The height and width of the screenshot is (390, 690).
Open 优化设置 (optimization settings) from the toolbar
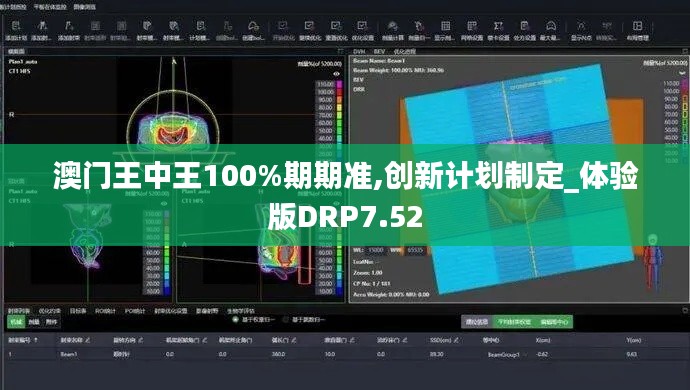(362, 30)
